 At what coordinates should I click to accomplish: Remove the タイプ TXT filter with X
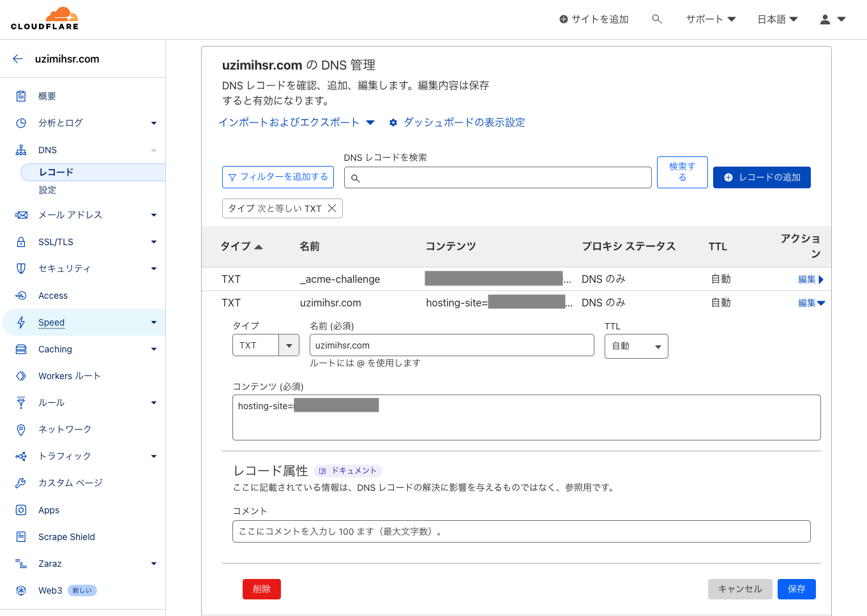tap(332, 208)
